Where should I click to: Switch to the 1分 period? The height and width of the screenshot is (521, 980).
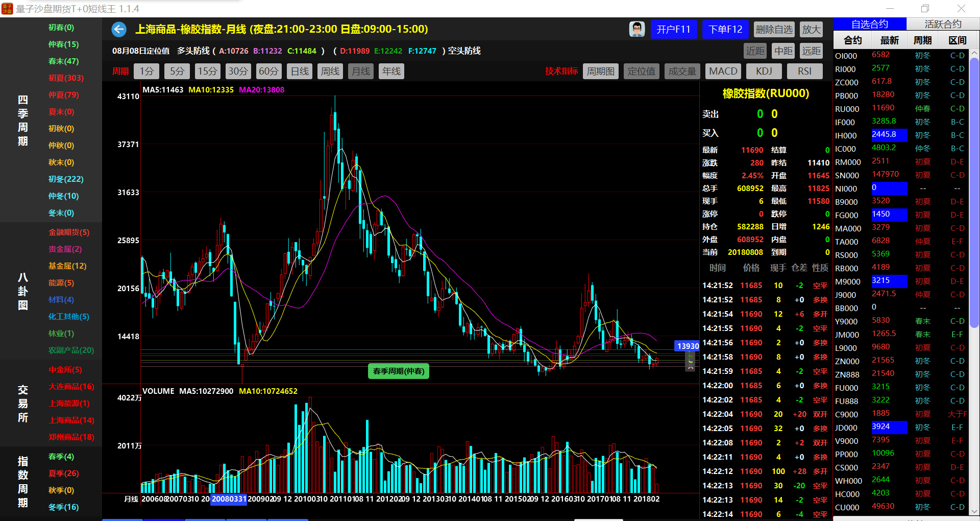tap(146, 71)
